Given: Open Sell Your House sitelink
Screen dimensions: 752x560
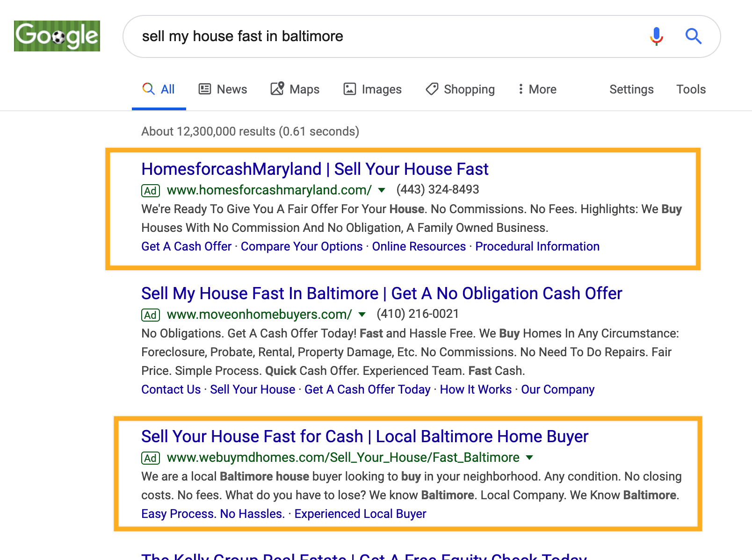Looking at the screenshot, I should (253, 389).
